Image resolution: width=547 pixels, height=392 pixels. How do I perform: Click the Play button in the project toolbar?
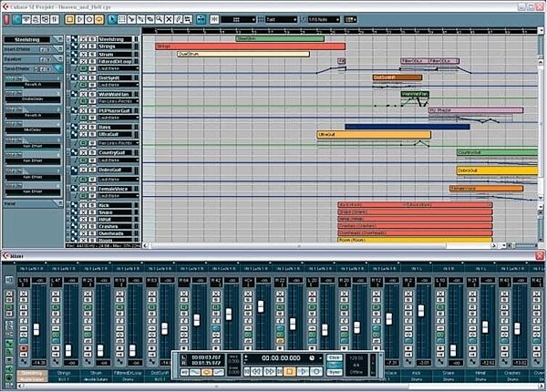pos(79,19)
